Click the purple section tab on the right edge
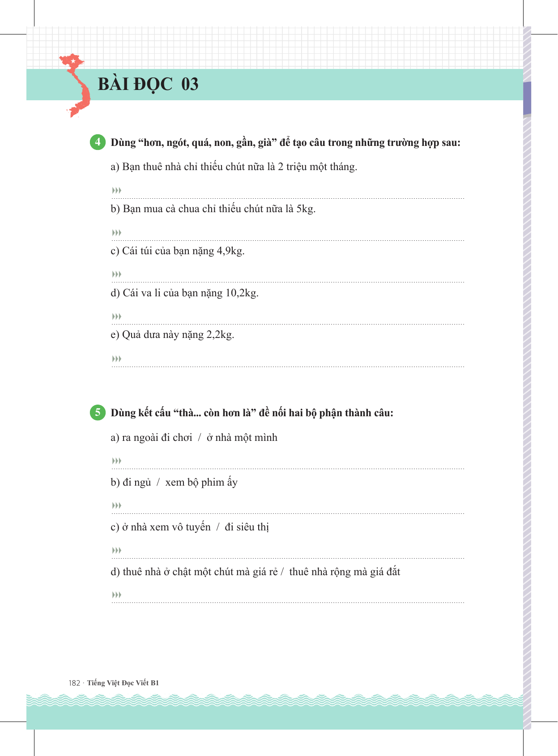 (x=527, y=98)
